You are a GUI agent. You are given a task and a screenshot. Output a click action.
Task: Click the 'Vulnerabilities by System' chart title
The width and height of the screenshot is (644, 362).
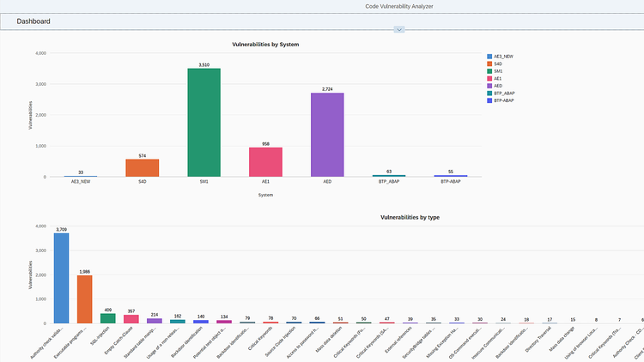pyautogui.click(x=265, y=45)
